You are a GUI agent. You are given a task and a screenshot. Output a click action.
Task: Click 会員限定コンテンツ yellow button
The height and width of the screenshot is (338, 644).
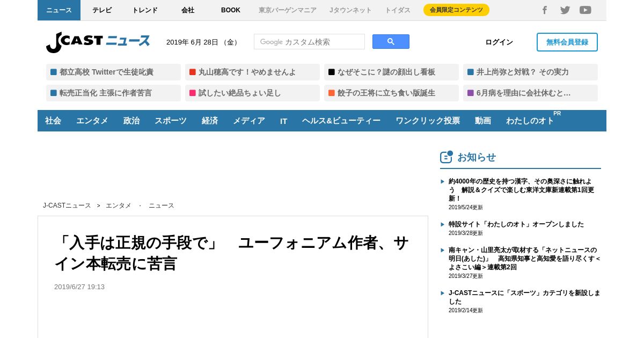pyautogui.click(x=456, y=10)
